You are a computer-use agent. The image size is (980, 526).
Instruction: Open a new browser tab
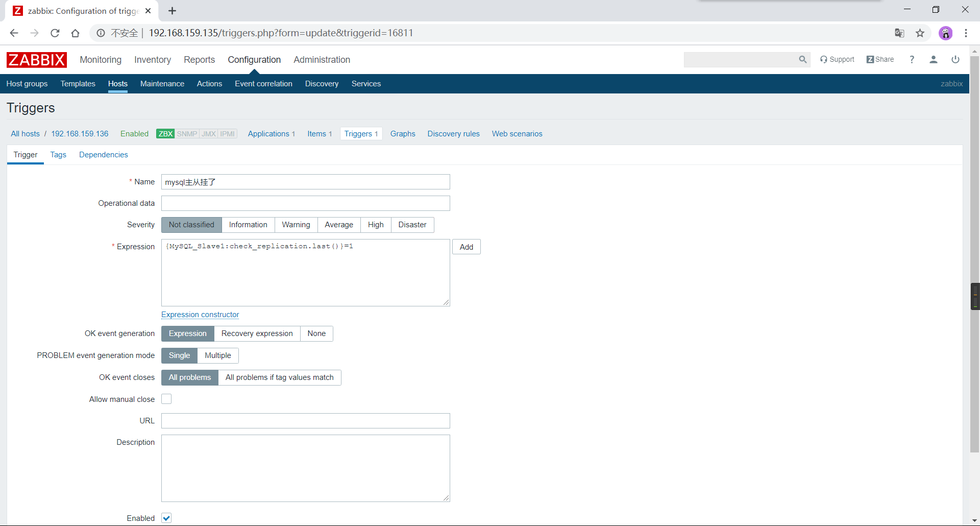coord(173,11)
